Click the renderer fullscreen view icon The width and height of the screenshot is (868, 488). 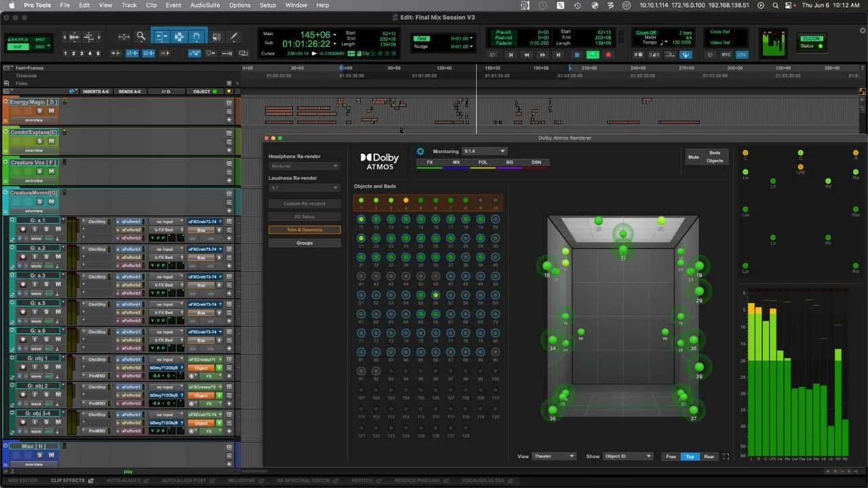pos(726,456)
